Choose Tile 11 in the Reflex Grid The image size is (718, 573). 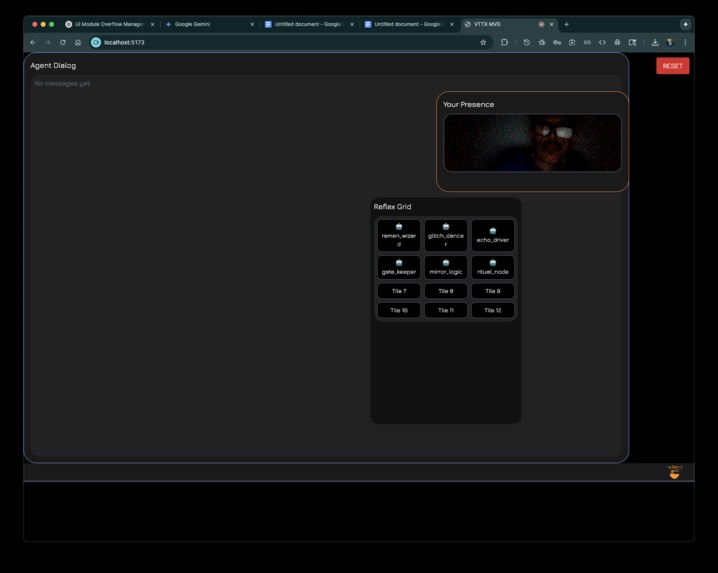pyautogui.click(x=446, y=310)
